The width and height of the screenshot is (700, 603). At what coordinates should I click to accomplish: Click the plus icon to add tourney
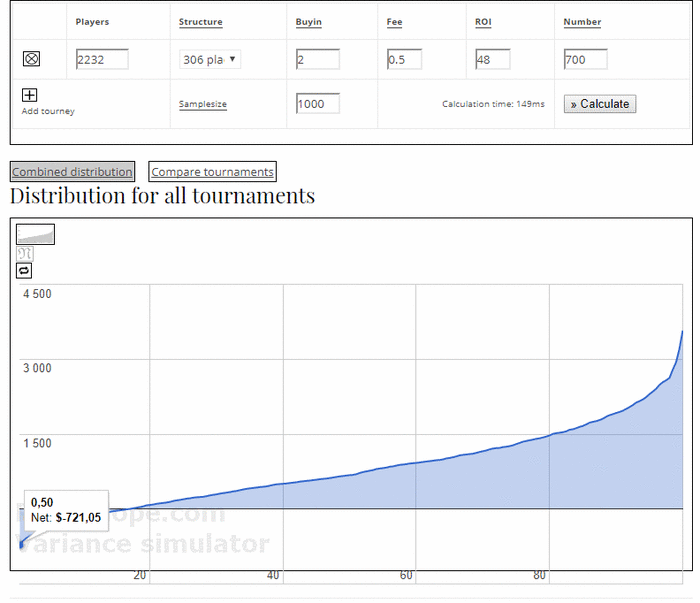coord(29,95)
